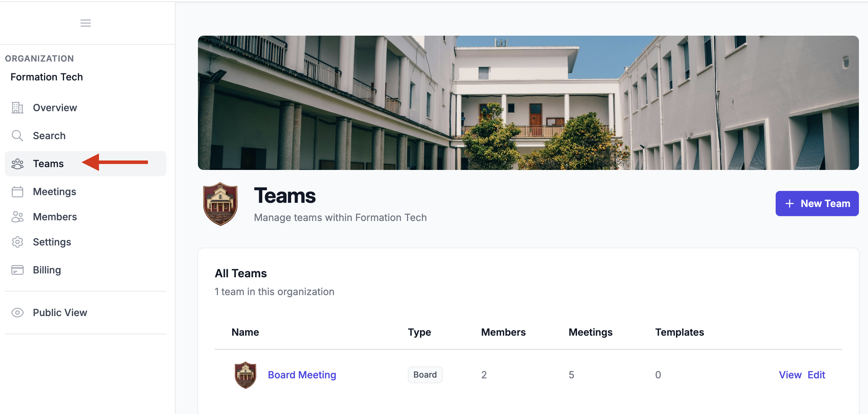Click the Overview building icon

pyautogui.click(x=17, y=108)
